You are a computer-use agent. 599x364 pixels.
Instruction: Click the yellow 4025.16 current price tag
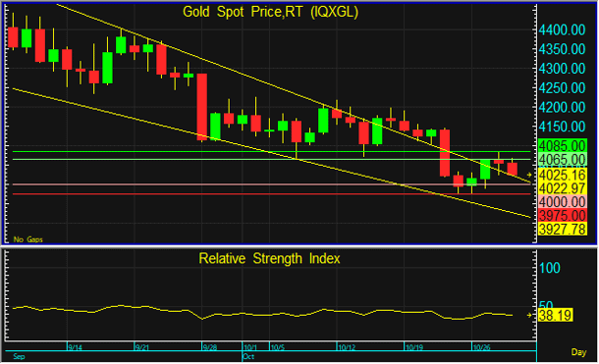point(563,175)
